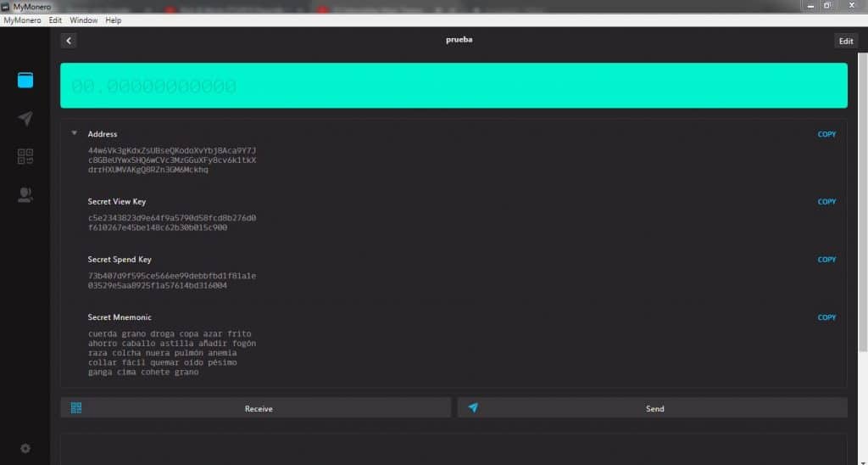Click the vertical scrollbar thumb
868x465 pixels.
point(862,201)
